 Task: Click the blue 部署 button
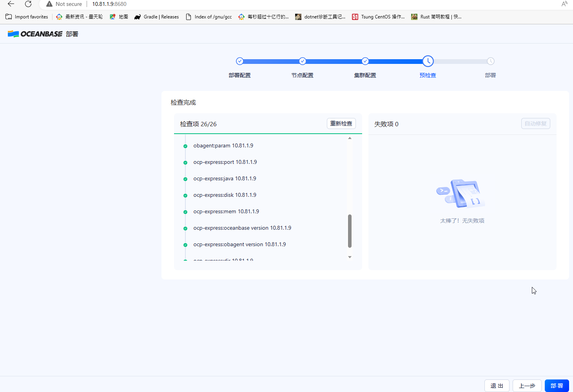point(557,385)
